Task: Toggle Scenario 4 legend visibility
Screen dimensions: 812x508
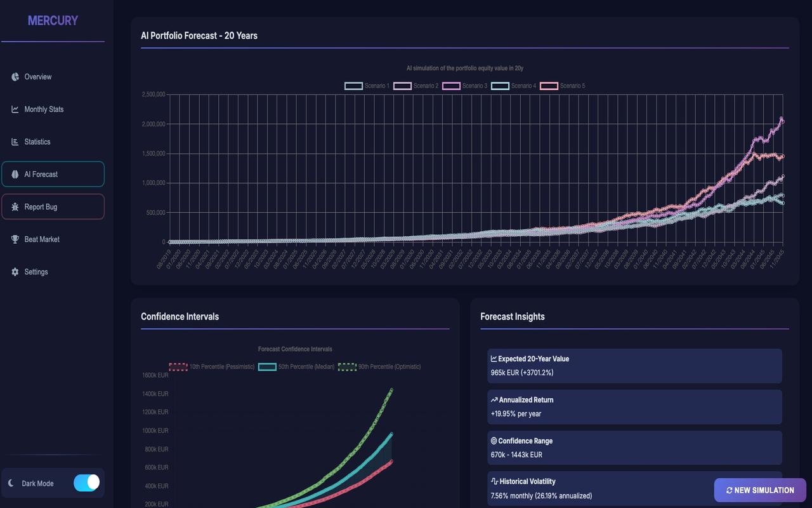Action: (514, 86)
